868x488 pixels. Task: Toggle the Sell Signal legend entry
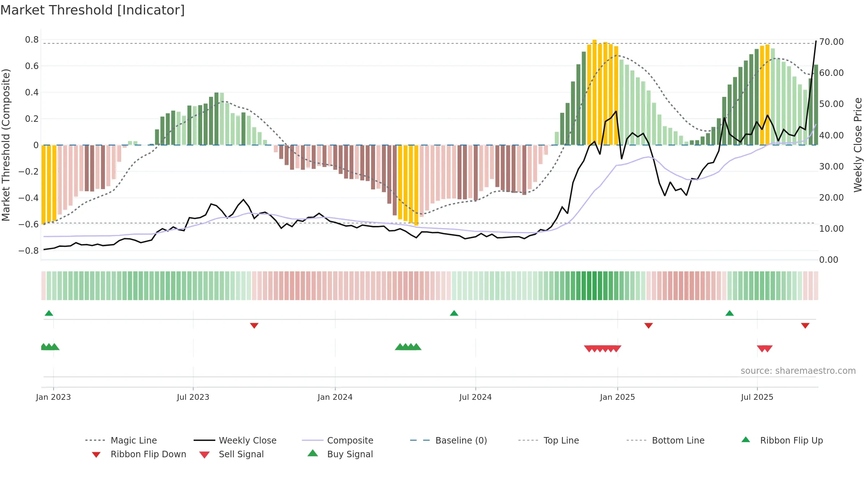pos(231,454)
